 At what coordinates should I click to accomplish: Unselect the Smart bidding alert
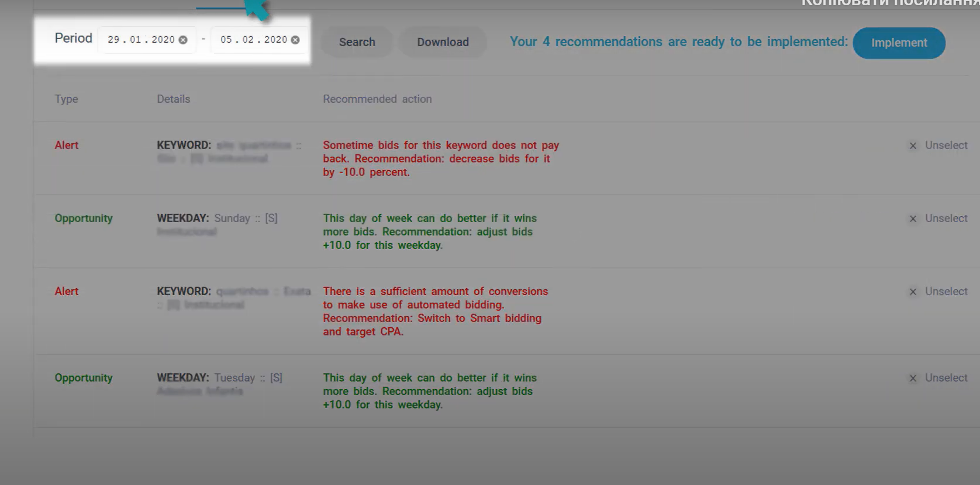[939, 292]
